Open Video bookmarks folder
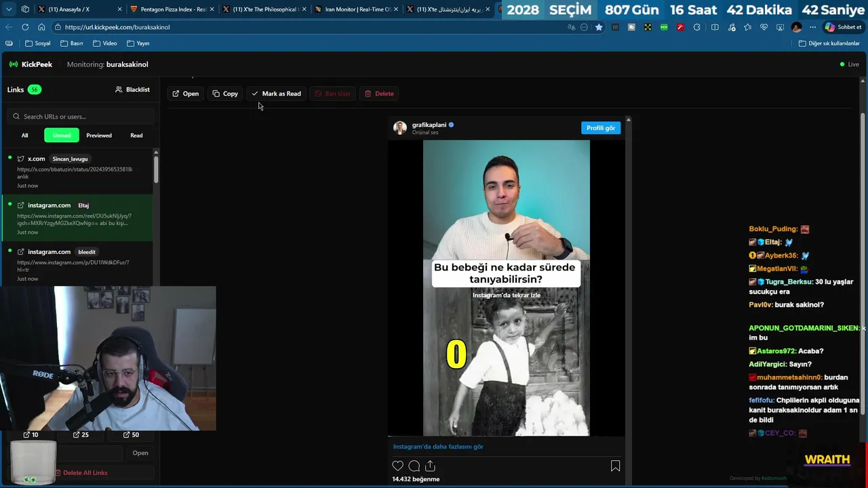This screenshot has width=868, height=488. (105, 43)
